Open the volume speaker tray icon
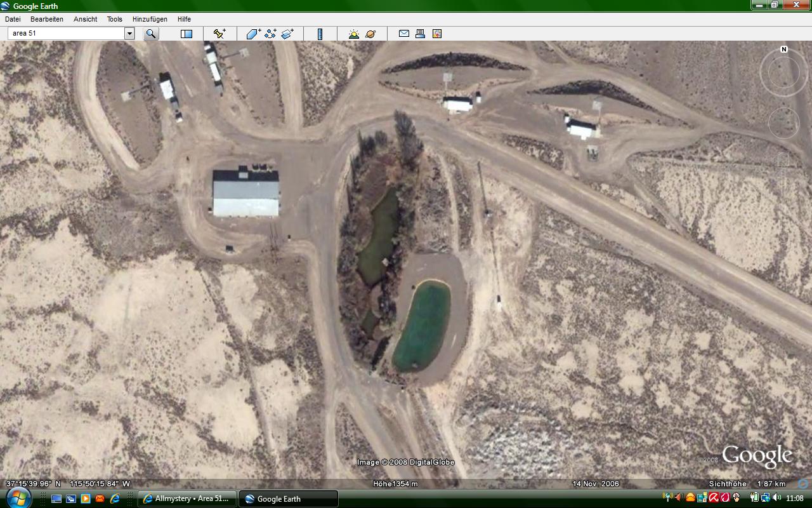Image resolution: width=812 pixels, height=508 pixels. [776, 497]
